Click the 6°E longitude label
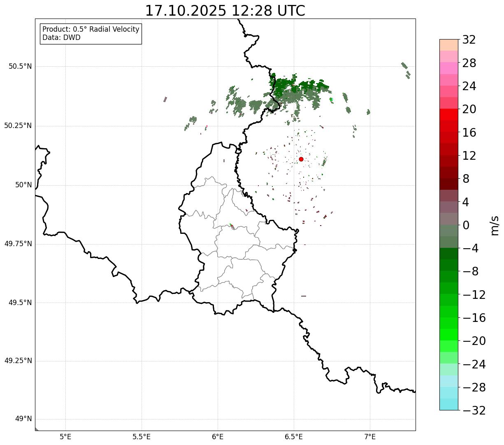 (218, 437)
